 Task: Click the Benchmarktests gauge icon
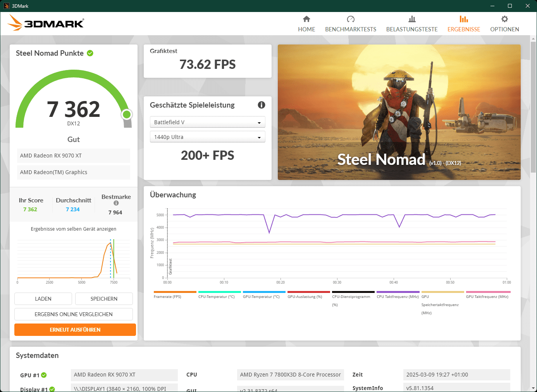351,19
